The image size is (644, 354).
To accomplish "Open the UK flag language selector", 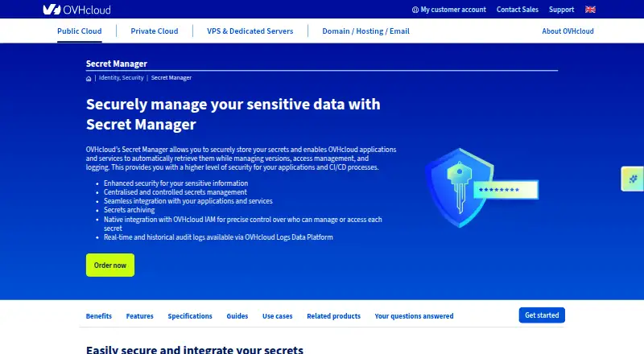I will pyautogui.click(x=590, y=10).
